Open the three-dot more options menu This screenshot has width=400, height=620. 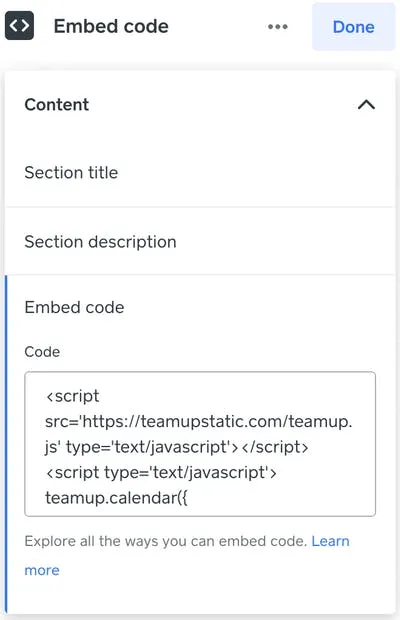click(277, 27)
